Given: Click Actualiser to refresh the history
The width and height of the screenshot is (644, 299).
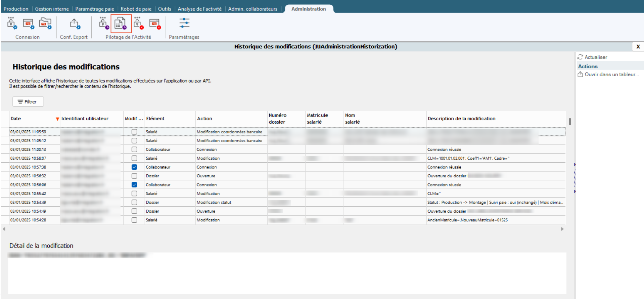Looking at the screenshot, I should pos(595,57).
